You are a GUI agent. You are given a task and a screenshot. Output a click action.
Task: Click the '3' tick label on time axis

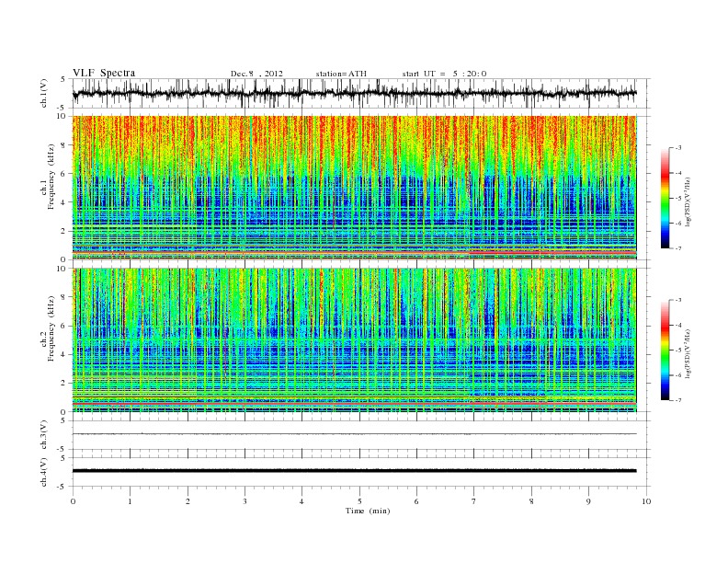(245, 501)
